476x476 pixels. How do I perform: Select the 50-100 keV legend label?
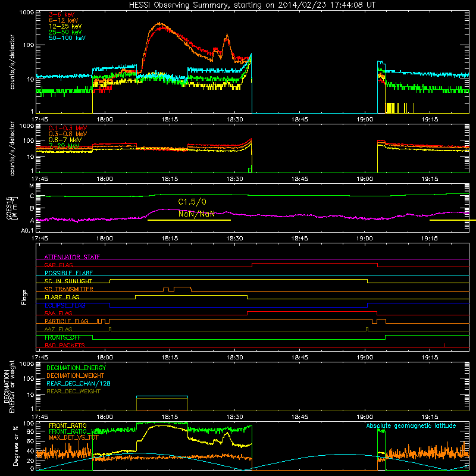(x=67, y=37)
